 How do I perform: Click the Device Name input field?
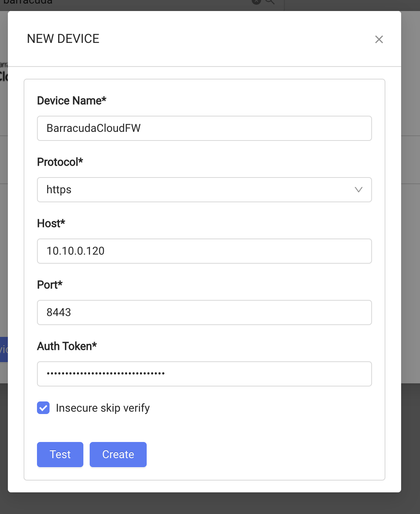[204, 128]
